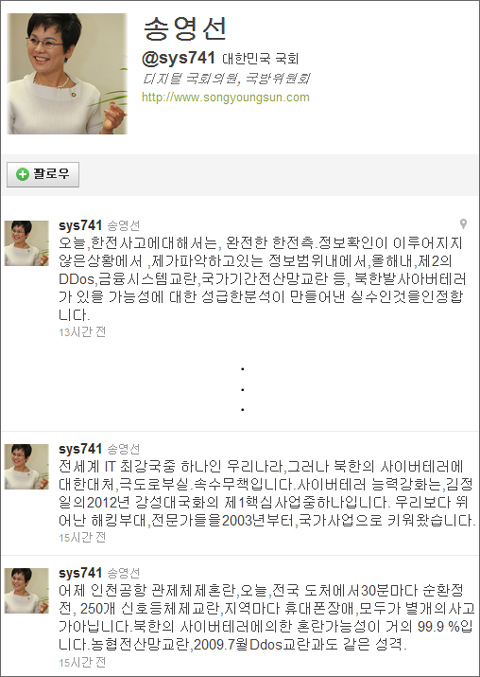The image size is (480, 677).
Task: Open the www.songyoungsun.com website link
Action: pos(225,97)
